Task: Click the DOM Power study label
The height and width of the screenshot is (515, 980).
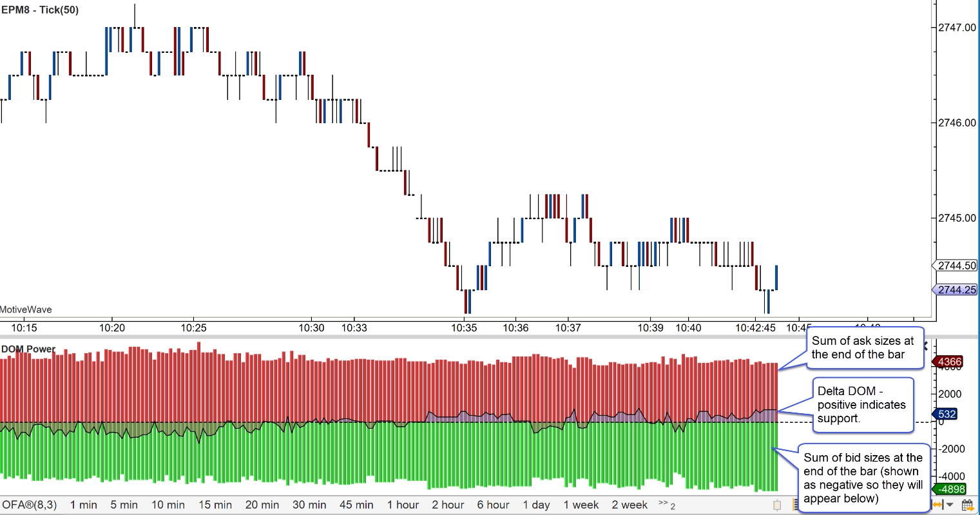Action: point(28,349)
